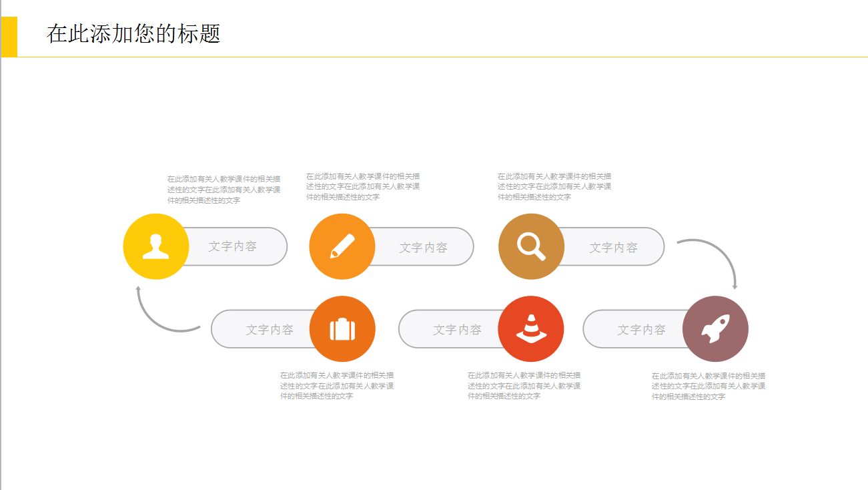Select 文字内容 label beside the traffic cone icon

[x=458, y=330]
